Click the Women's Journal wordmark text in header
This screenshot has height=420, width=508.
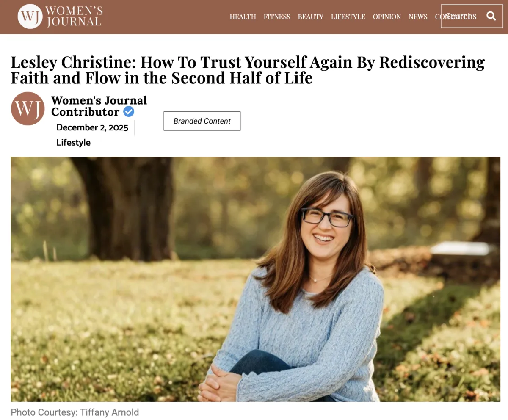[74, 17]
